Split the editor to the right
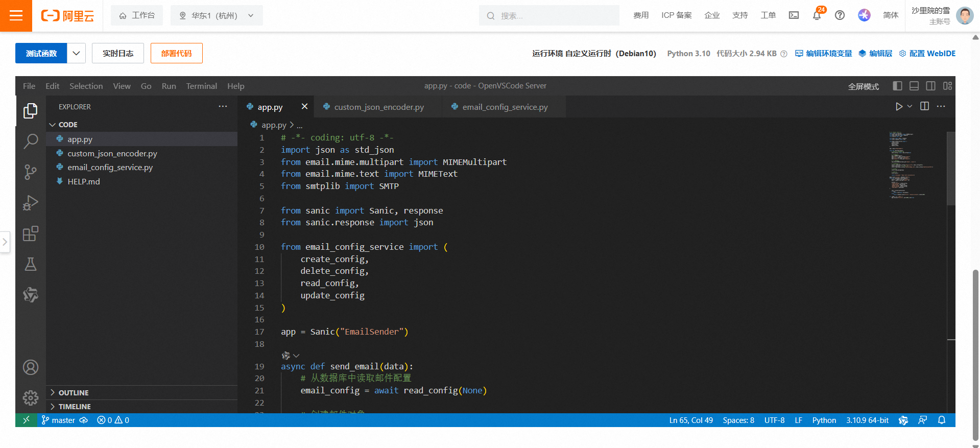 [924, 106]
